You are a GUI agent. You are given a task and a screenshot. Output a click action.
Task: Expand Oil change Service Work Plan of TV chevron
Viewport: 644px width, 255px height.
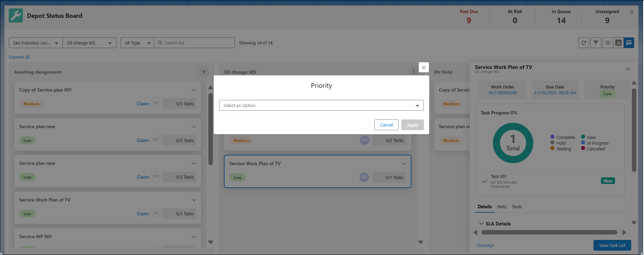click(403, 163)
